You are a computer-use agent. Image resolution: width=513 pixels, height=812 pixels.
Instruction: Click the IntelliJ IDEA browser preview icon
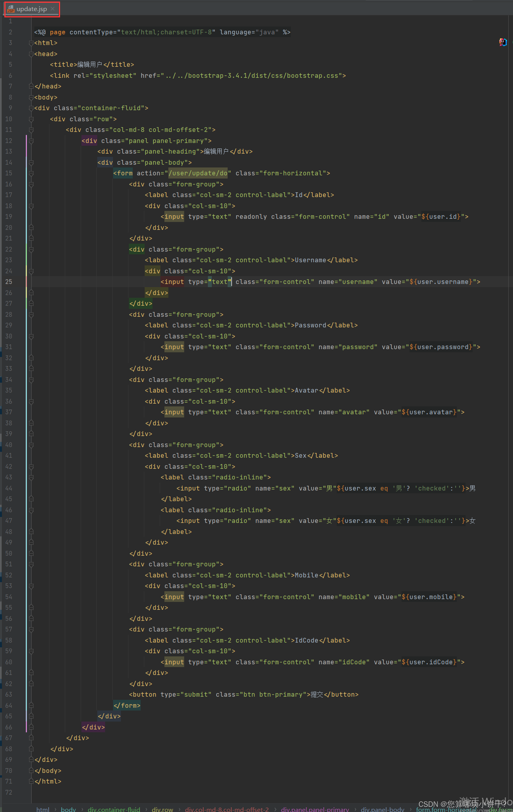(x=502, y=42)
